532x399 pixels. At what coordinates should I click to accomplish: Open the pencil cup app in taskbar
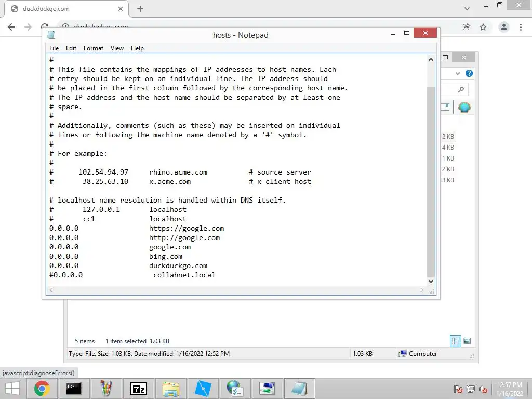[106, 389]
